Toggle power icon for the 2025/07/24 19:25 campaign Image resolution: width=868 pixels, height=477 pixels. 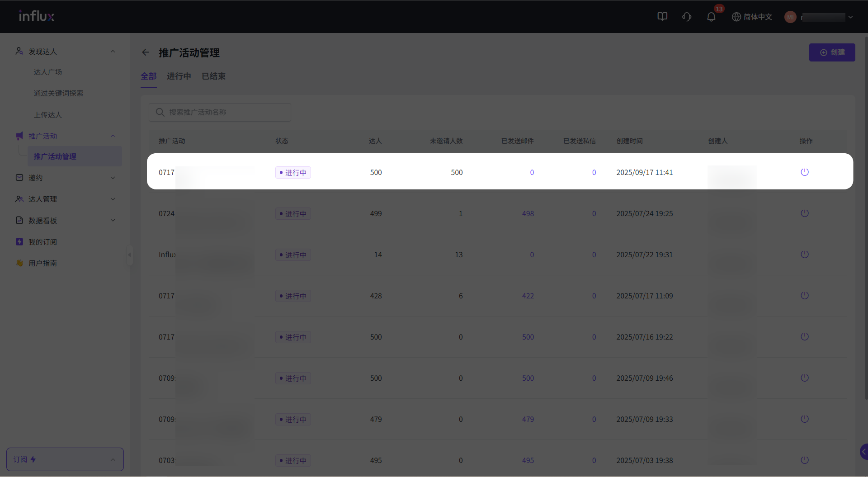point(804,213)
